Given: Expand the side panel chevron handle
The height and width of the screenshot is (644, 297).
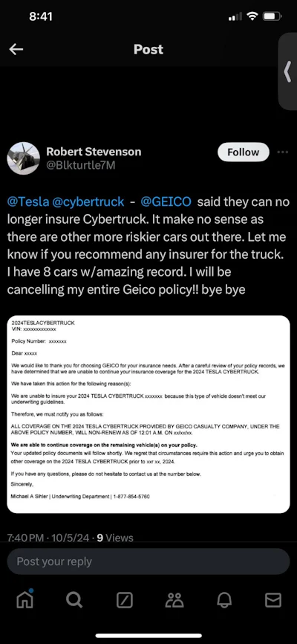Looking at the screenshot, I should 287,72.
